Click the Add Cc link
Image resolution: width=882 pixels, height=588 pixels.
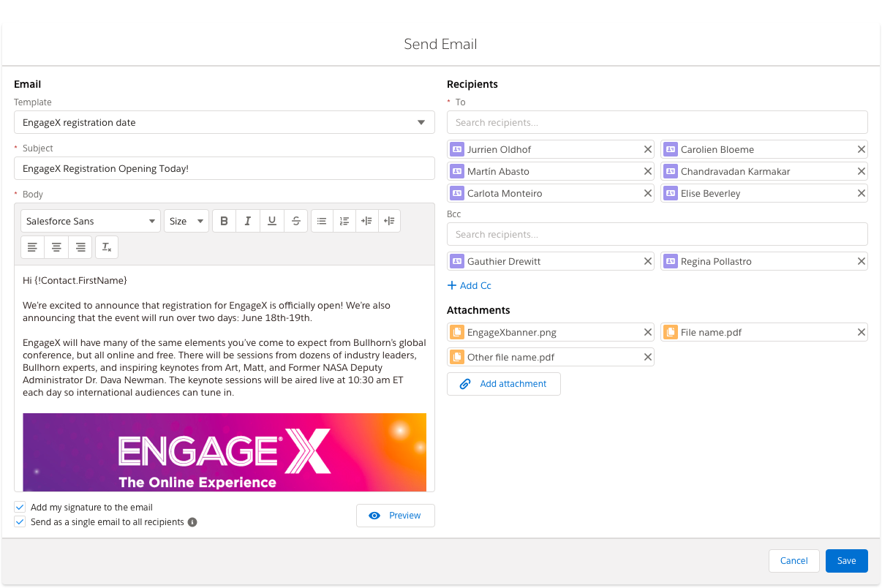(x=470, y=285)
